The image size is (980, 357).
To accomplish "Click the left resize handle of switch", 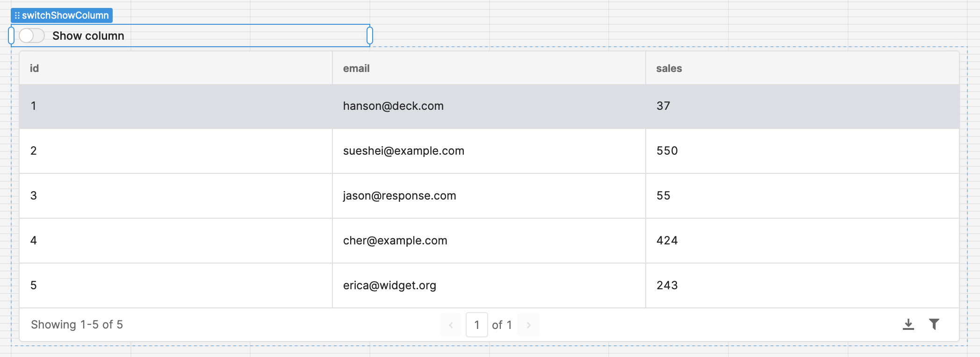I will pos(11,36).
